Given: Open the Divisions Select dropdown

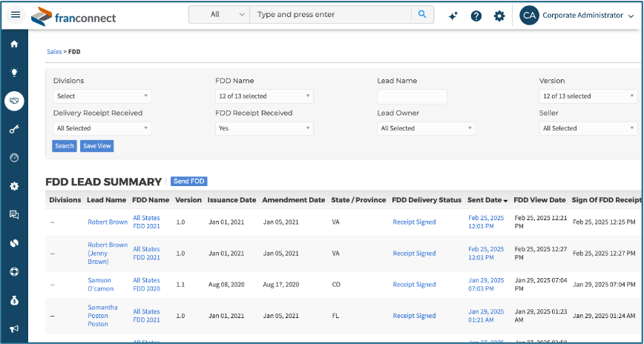Looking at the screenshot, I should 102,96.
